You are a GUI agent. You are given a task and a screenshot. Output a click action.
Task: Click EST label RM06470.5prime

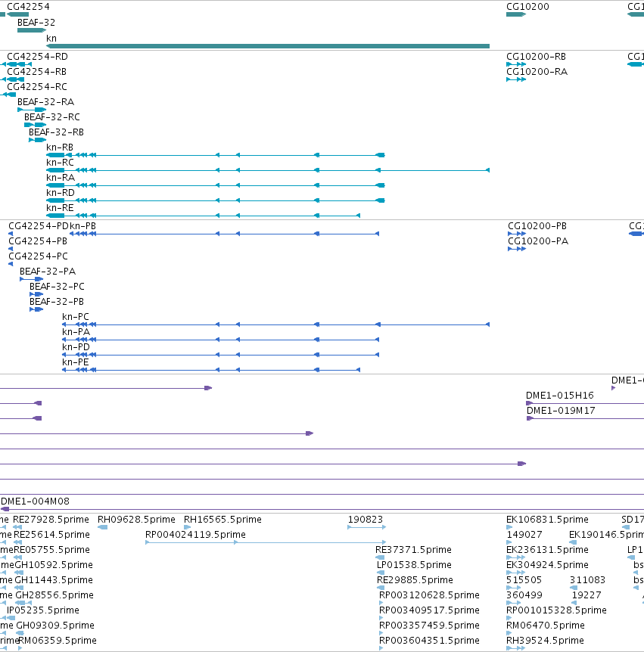[546, 626]
